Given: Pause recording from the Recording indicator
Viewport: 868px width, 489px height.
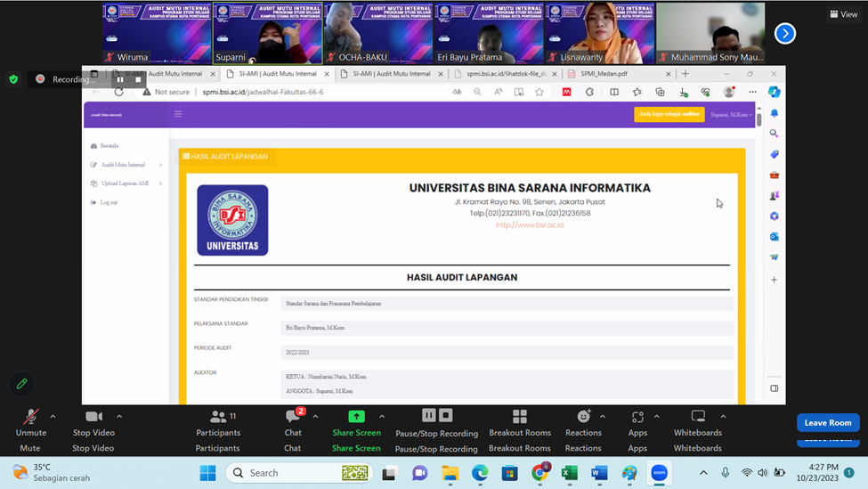Looking at the screenshot, I should point(120,79).
